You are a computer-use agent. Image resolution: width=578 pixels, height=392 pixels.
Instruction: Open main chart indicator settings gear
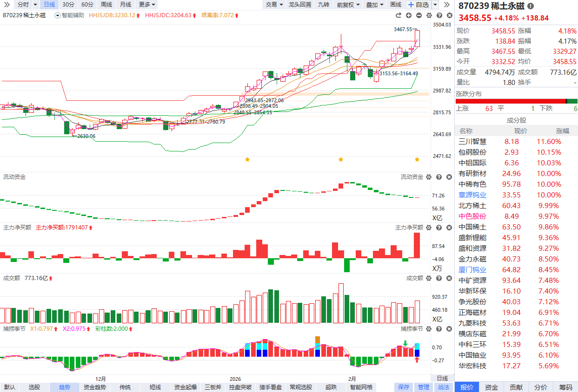pyautogui.click(x=428, y=16)
